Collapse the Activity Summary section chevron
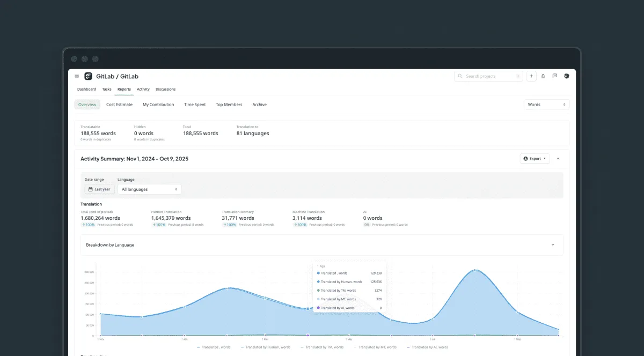This screenshot has width=644, height=356. [558, 159]
